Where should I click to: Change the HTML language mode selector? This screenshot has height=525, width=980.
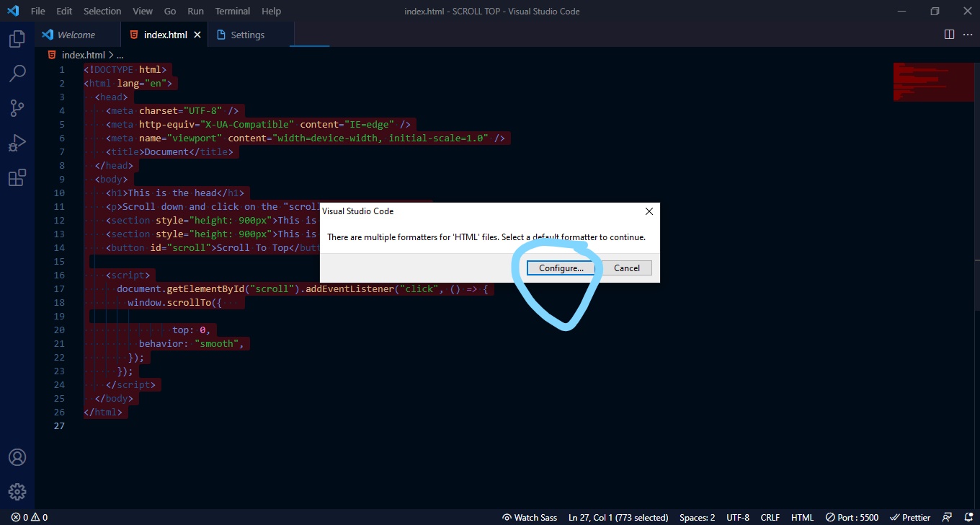pos(802,517)
